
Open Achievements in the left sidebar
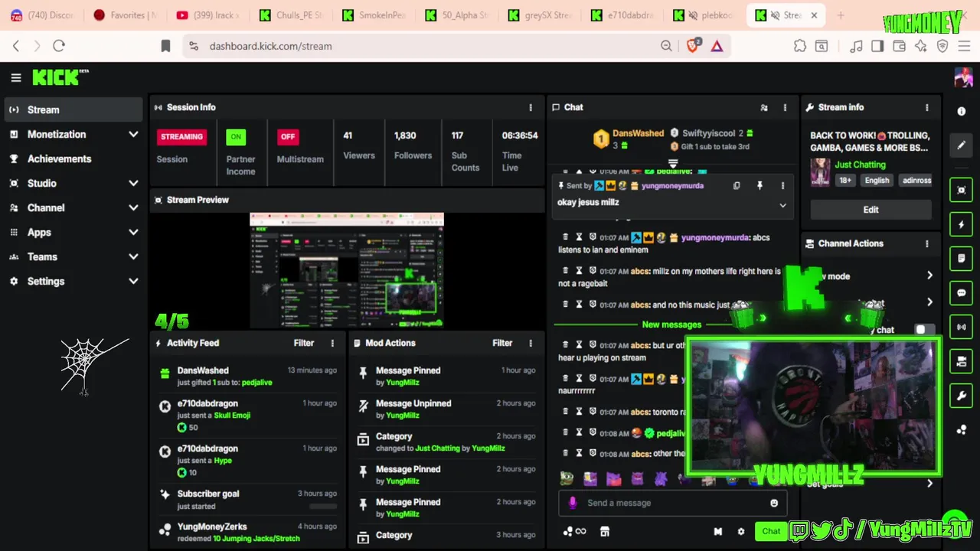click(73, 159)
